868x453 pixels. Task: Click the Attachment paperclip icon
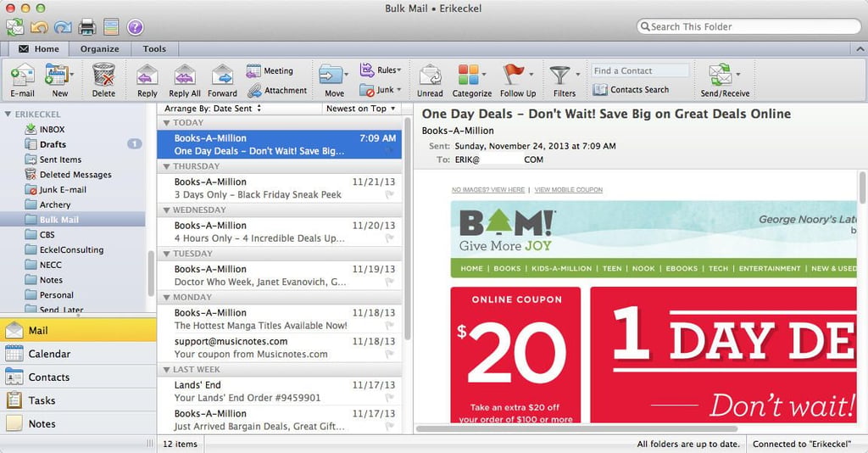[x=254, y=90]
